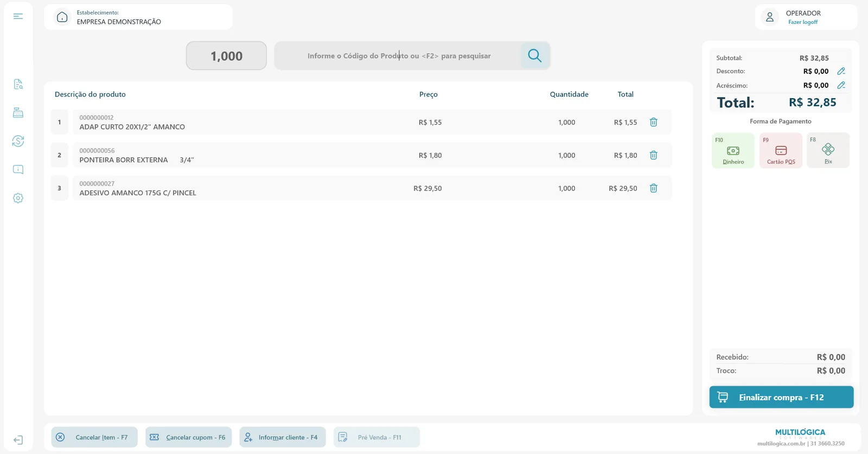This screenshot has height=454, width=868.
Task: Open Informar cliente - F4
Action: [x=283, y=437]
